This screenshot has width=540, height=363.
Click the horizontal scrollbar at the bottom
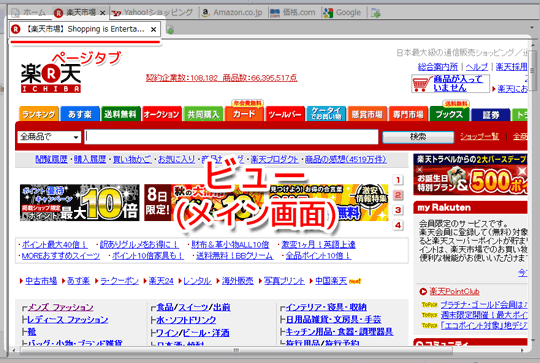click(236, 350)
